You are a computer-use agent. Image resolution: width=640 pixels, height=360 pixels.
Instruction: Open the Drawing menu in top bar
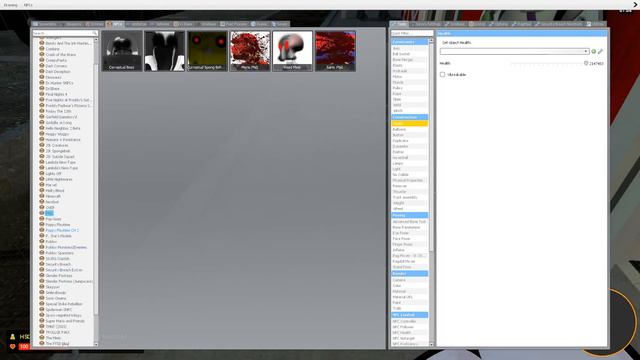pyautogui.click(x=11, y=5)
